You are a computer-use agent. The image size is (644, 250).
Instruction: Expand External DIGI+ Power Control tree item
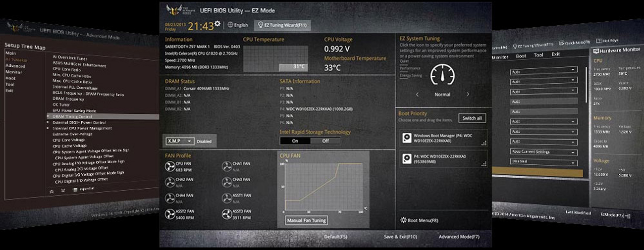[x=48, y=122]
